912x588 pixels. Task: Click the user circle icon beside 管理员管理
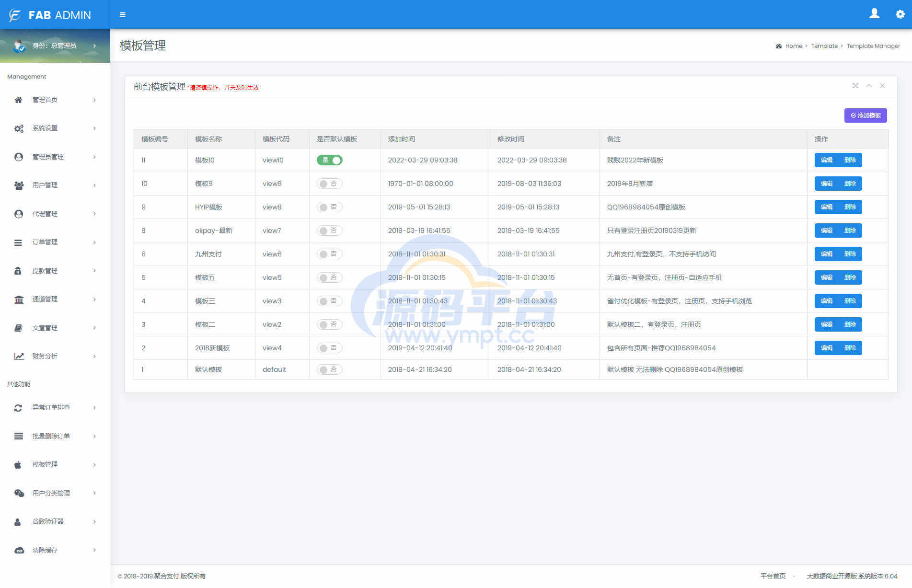click(19, 157)
